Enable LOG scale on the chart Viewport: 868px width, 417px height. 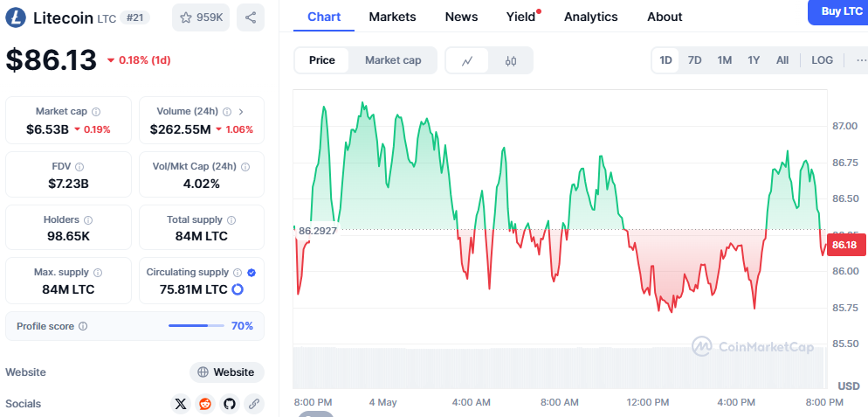point(822,60)
